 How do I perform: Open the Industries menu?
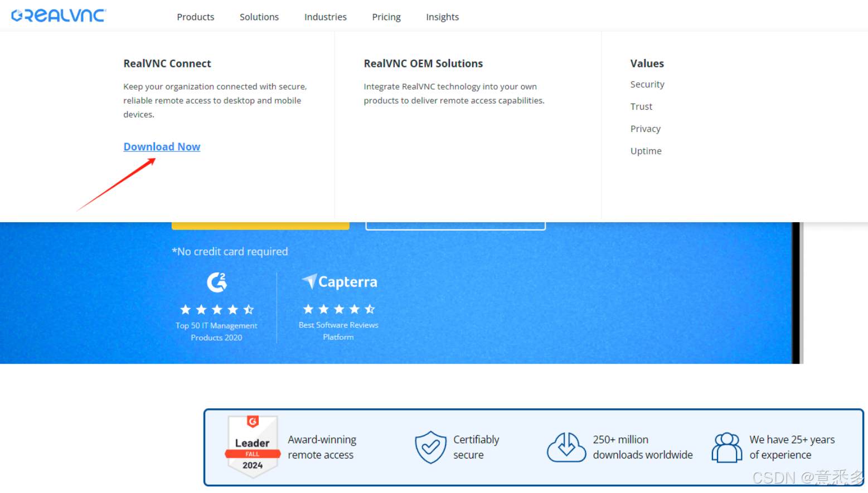pyautogui.click(x=326, y=17)
